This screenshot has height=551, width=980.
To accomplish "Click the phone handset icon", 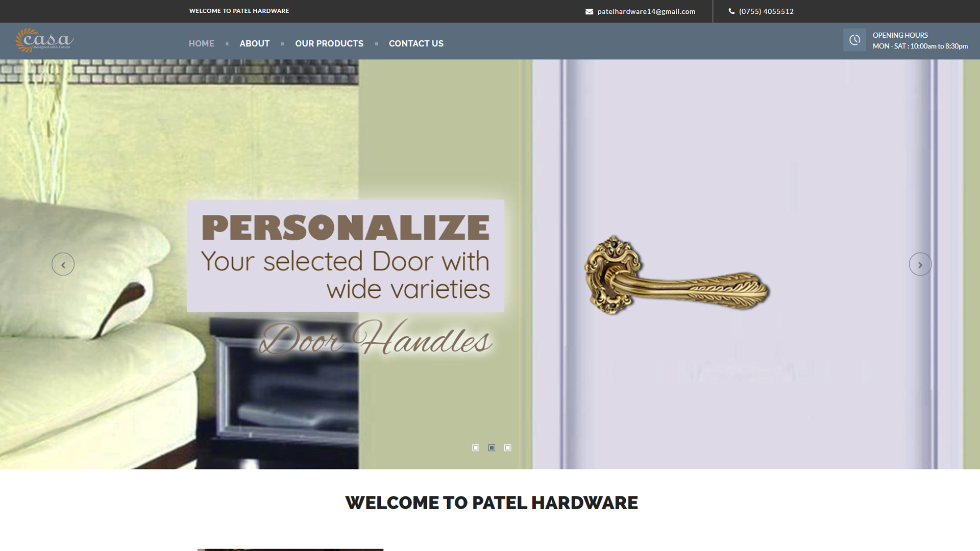I will [x=731, y=11].
